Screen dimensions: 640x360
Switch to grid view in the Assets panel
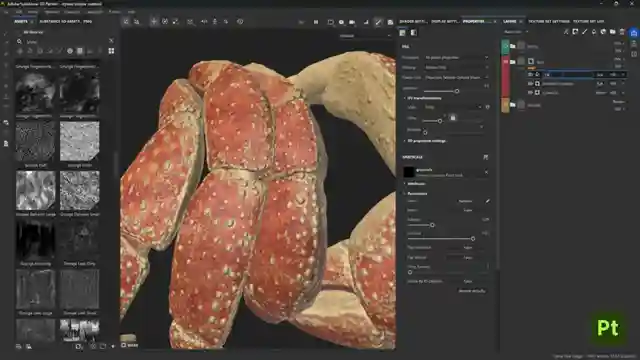point(111,51)
